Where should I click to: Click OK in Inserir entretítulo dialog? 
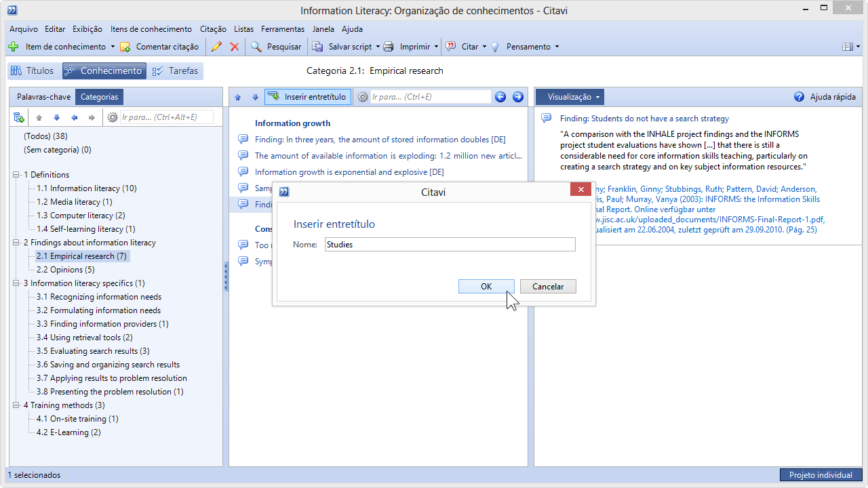(x=486, y=286)
